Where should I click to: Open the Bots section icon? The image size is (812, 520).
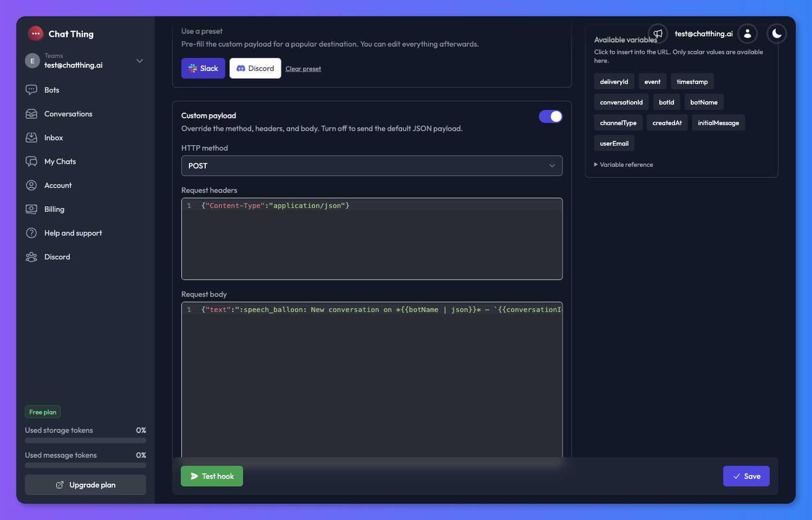[x=31, y=90]
